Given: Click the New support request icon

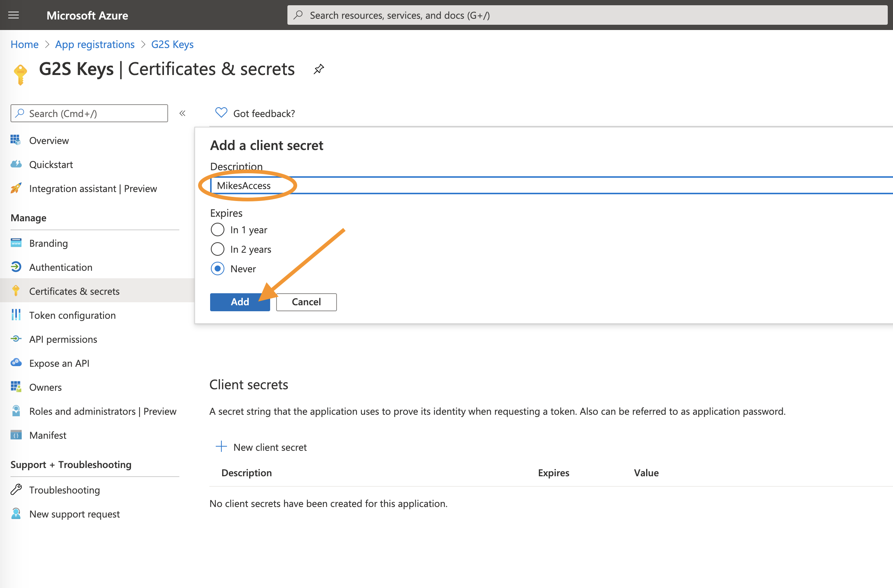Looking at the screenshot, I should [16, 513].
